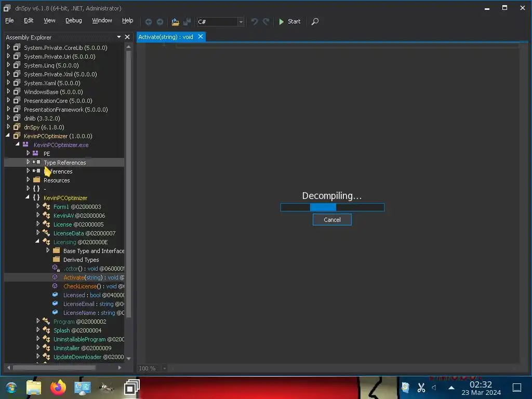Expand the Form1 class node
Image resolution: width=532 pixels, height=399 pixels.
[x=38, y=206]
